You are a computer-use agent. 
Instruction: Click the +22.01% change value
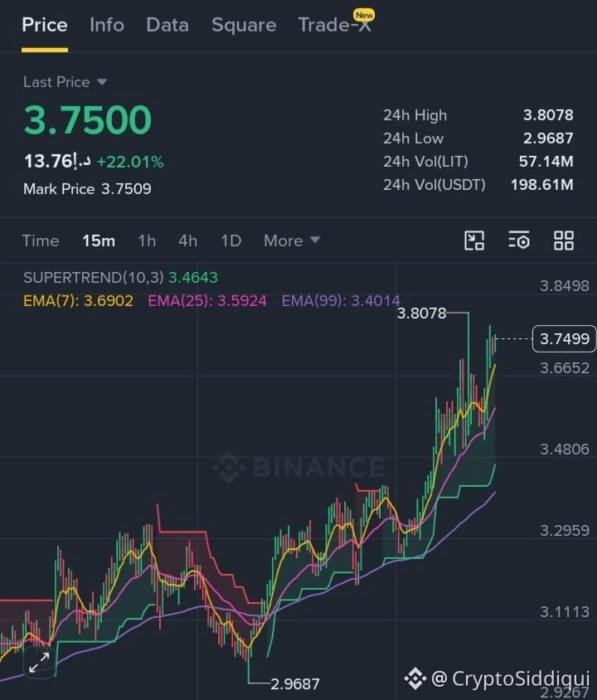point(130,162)
